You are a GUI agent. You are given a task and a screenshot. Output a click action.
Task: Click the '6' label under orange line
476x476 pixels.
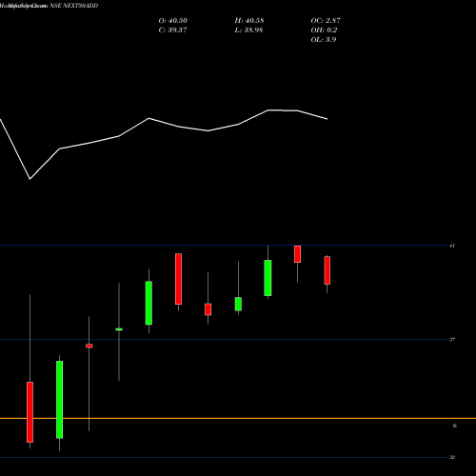pos(455,426)
